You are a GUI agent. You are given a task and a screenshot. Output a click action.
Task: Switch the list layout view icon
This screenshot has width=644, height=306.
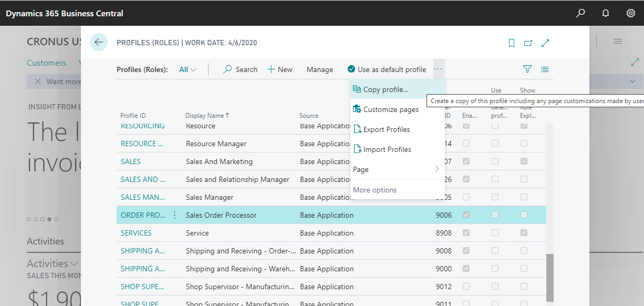tap(545, 69)
